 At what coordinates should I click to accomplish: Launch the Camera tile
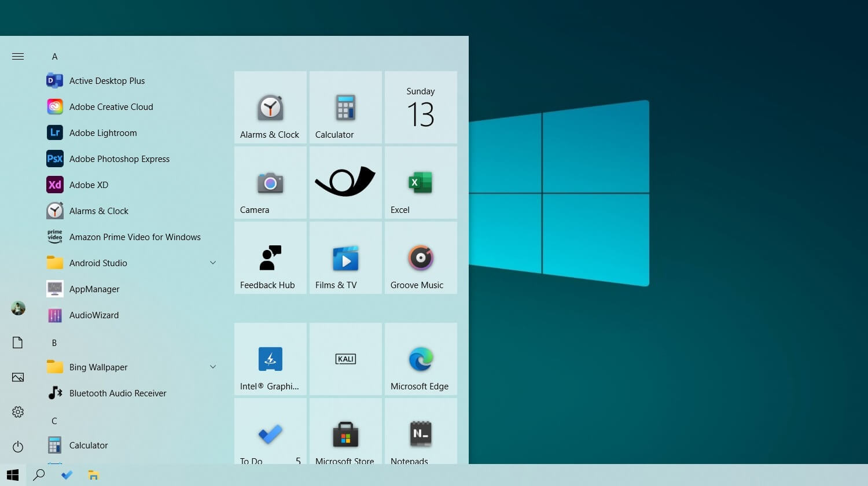pos(270,182)
